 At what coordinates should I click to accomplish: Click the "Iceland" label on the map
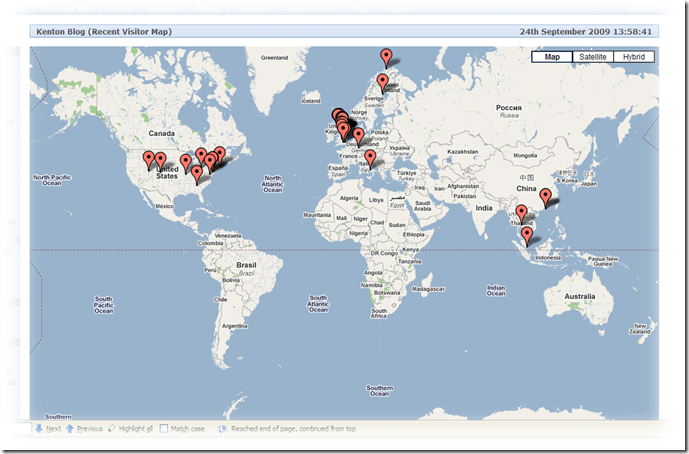coord(311,101)
